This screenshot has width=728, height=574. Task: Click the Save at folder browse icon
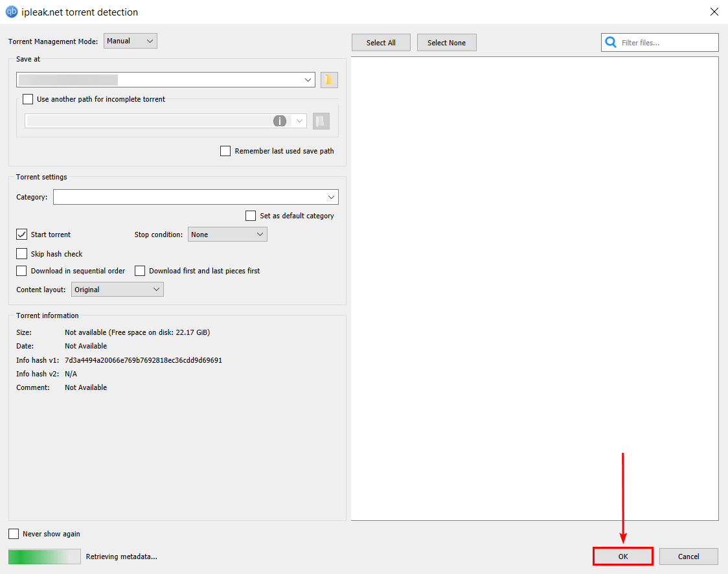(329, 80)
